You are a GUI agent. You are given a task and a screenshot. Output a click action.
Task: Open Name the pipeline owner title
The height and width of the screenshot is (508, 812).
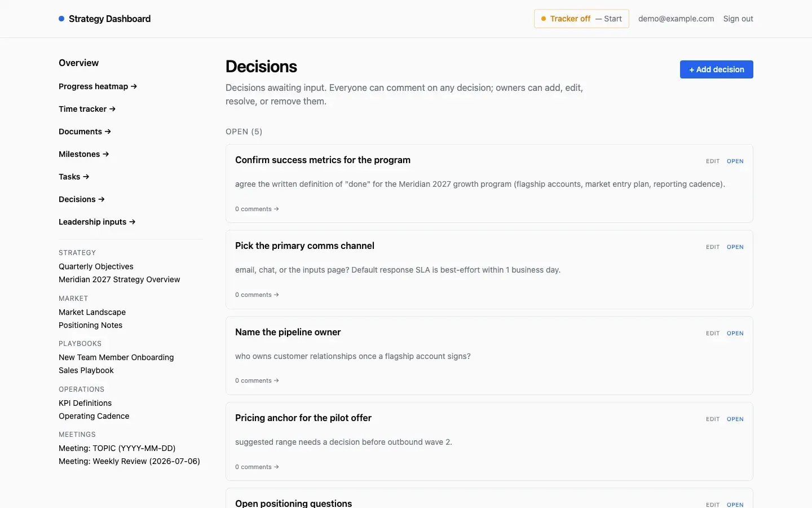click(x=288, y=332)
